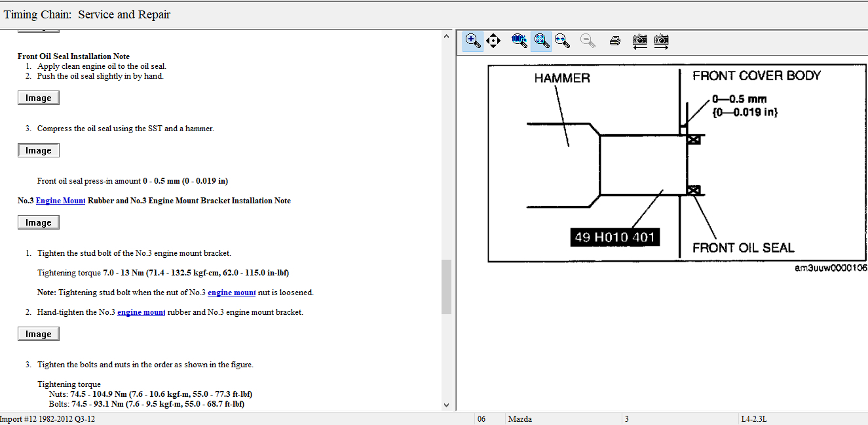The width and height of the screenshot is (868, 425).
Task: Click 'Apply clean engine oil to the oil seal' step
Action: [102, 66]
